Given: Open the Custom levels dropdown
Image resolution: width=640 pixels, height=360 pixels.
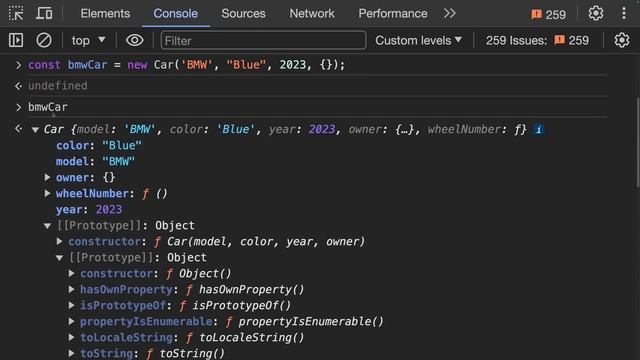Looking at the screenshot, I should [418, 40].
